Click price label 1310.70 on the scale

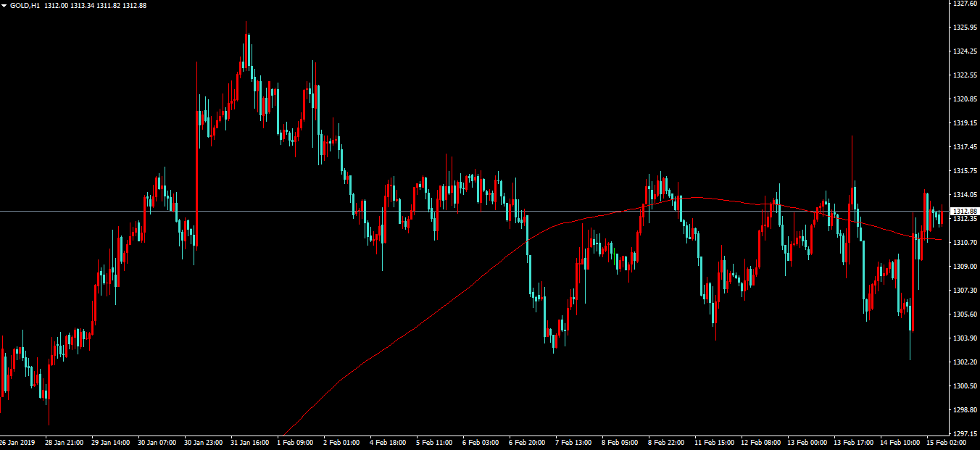click(964, 242)
